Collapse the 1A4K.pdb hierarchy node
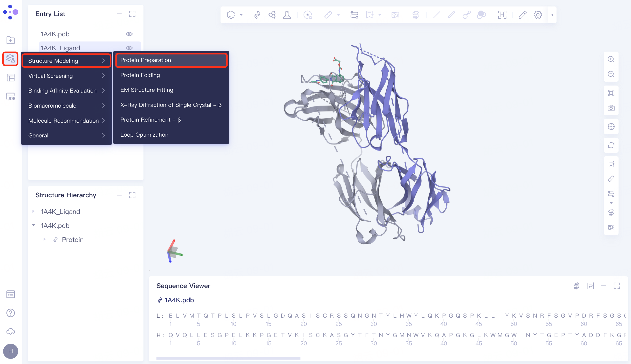This screenshot has width=631, height=364. [x=33, y=226]
